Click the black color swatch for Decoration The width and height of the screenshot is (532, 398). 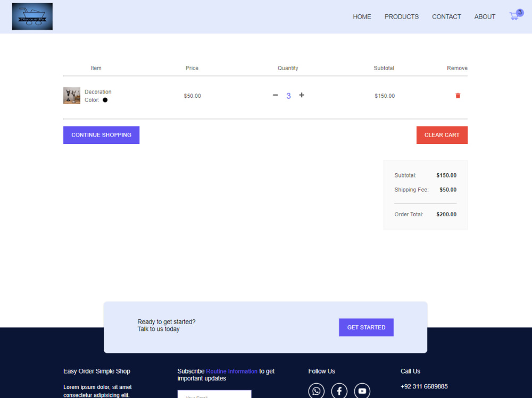(105, 100)
